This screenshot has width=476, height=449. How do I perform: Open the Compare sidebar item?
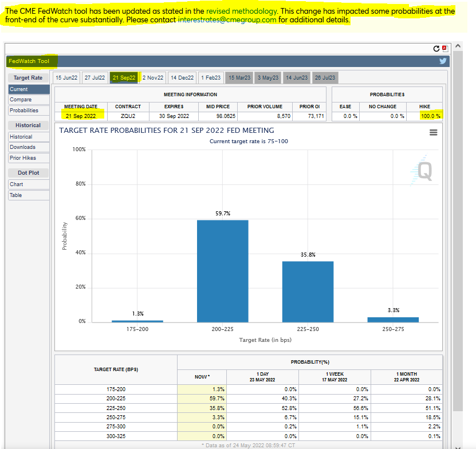click(29, 100)
